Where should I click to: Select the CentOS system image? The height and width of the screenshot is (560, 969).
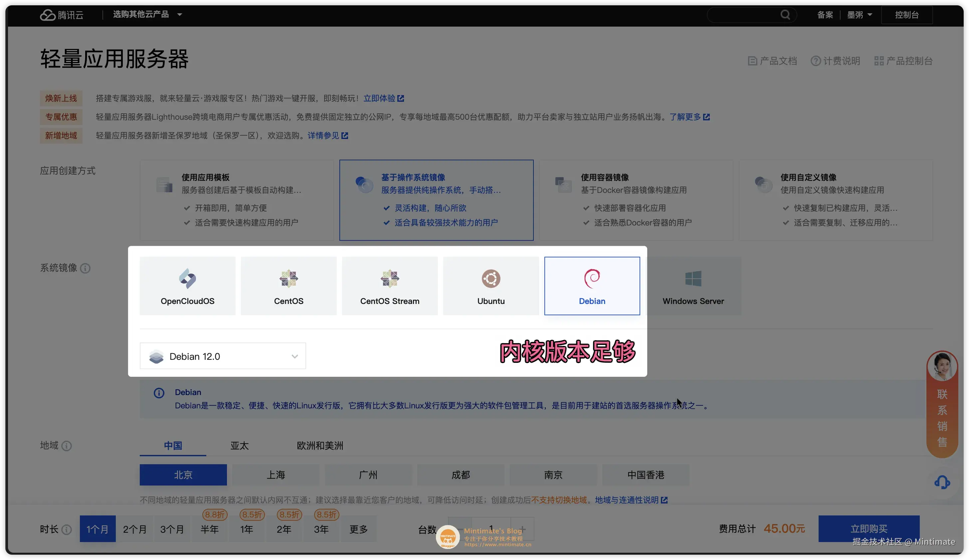pyautogui.click(x=289, y=286)
